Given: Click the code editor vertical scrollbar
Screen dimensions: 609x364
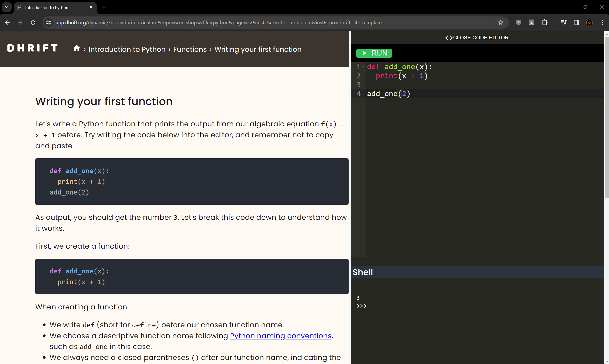Looking at the screenshot, I should (x=606, y=118).
